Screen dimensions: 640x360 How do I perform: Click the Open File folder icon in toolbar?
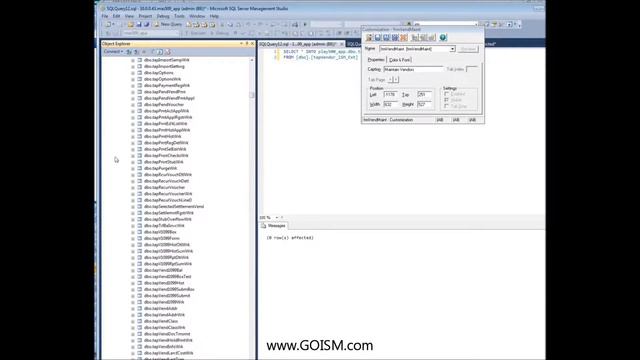131,24
